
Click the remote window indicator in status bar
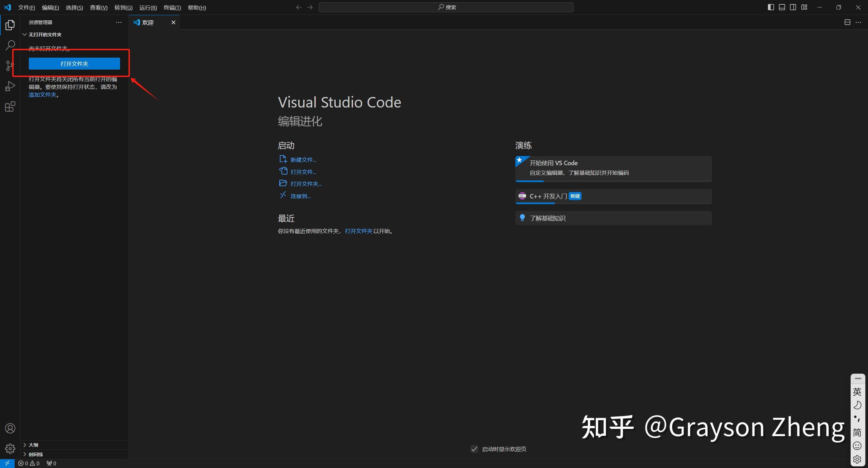[7, 463]
